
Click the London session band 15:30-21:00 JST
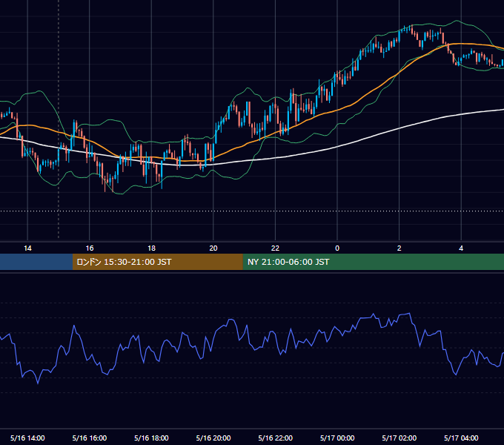(x=157, y=262)
